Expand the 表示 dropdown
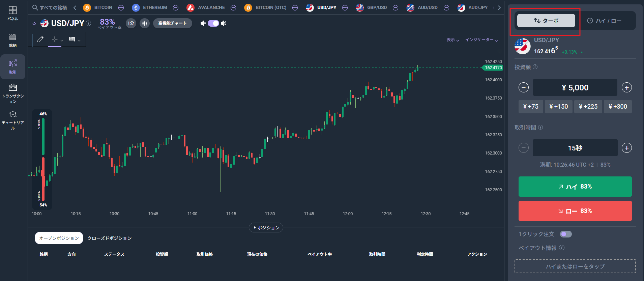Image resolution: width=644 pixels, height=281 pixels. point(453,40)
